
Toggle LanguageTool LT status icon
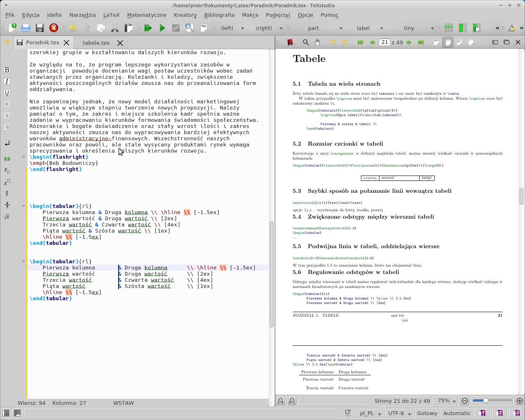(347, 413)
